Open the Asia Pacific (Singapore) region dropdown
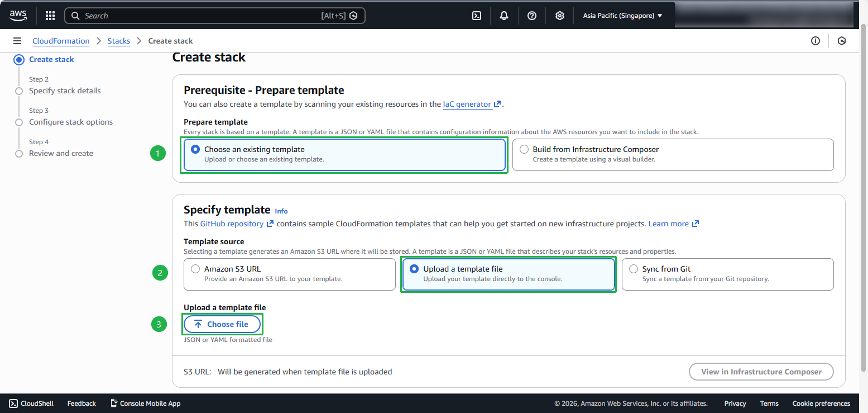This screenshot has height=413, width=868. coord(622,15)
